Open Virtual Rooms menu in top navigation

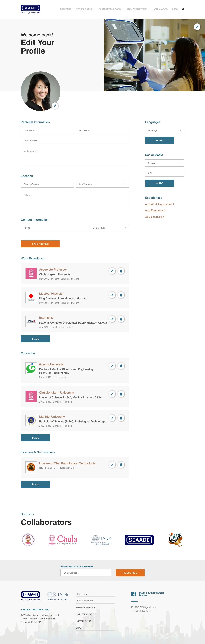[85, 9]
